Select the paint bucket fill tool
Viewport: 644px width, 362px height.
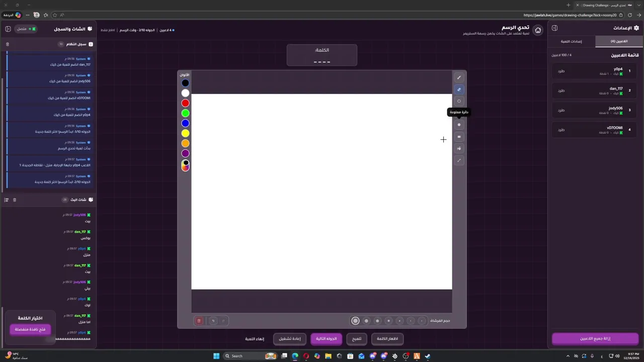[x=459, y=149]
